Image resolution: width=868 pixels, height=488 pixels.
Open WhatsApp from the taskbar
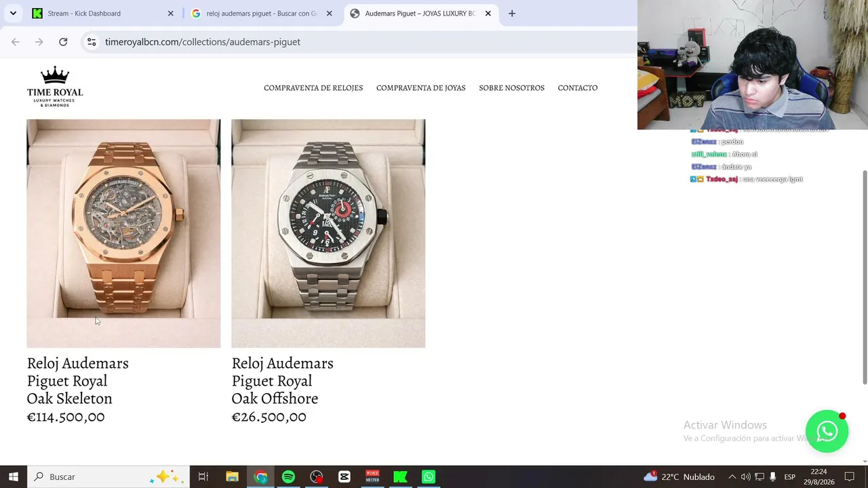pyautogui.click(x=429, y=476)
